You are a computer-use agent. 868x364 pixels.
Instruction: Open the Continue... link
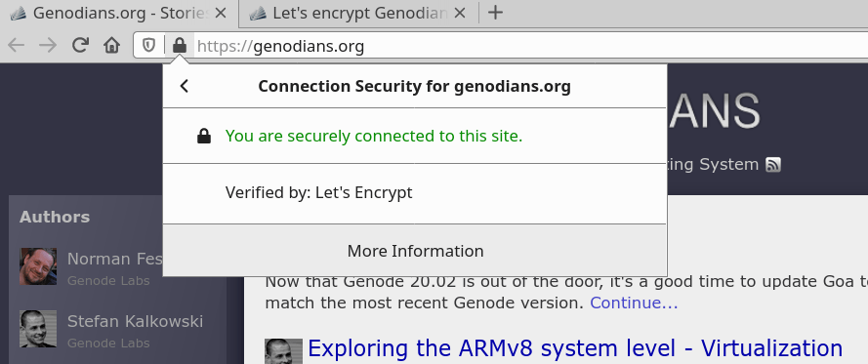click(634, 303)
